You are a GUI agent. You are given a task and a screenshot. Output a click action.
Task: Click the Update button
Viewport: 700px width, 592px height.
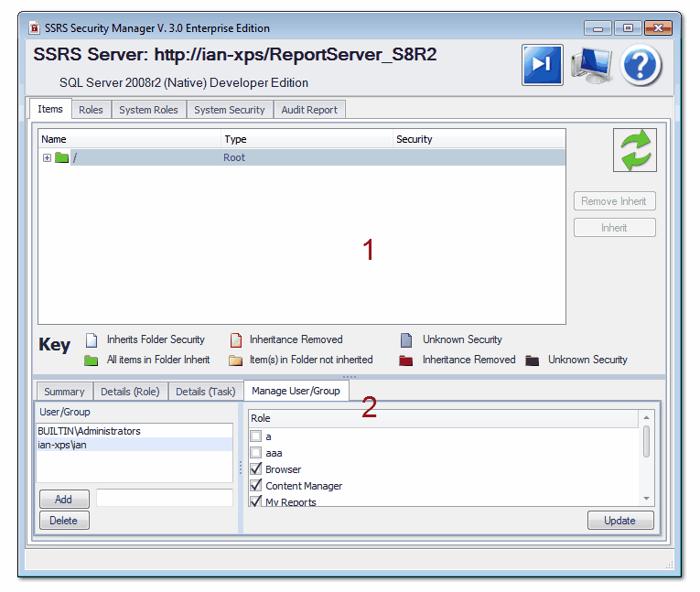pos(620,520)
